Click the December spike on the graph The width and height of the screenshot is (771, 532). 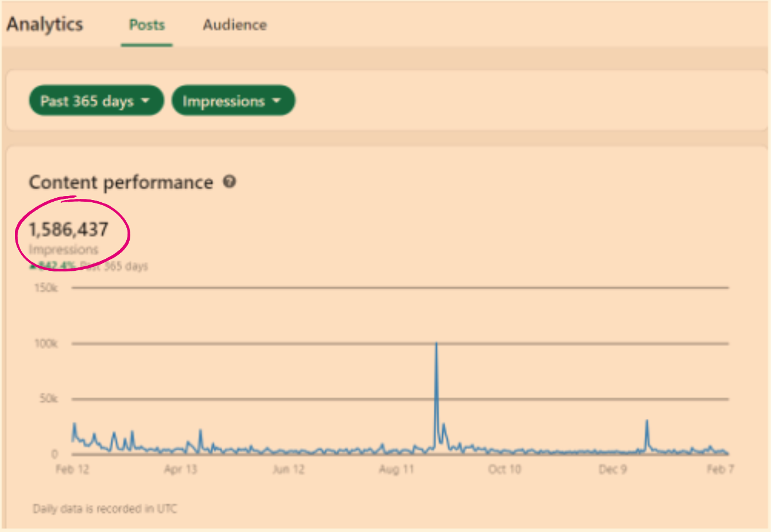pyautogui.click(x=646, y=422)
